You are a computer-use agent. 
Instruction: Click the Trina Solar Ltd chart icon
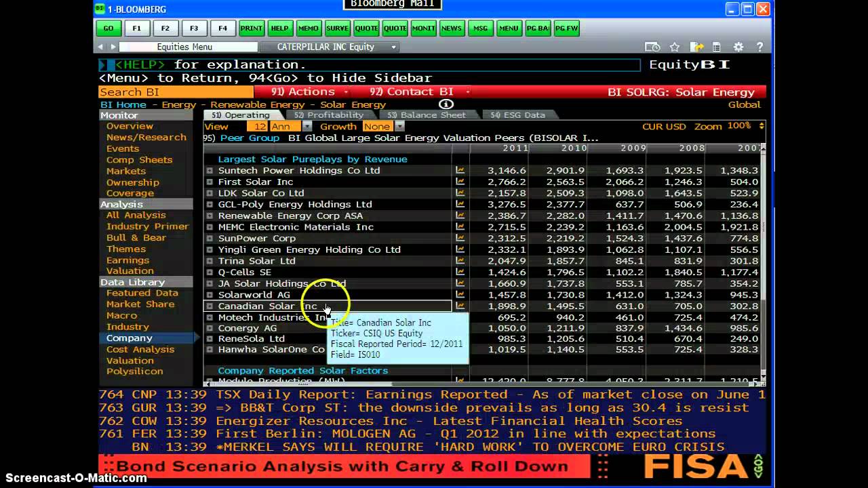click(460, 261)
